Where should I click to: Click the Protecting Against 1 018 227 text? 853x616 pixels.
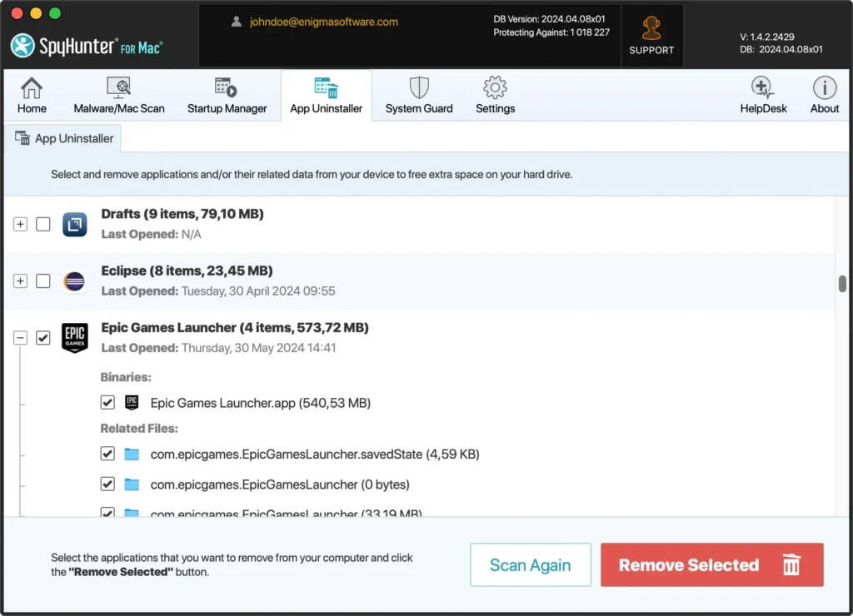click(x=551, y=32)
